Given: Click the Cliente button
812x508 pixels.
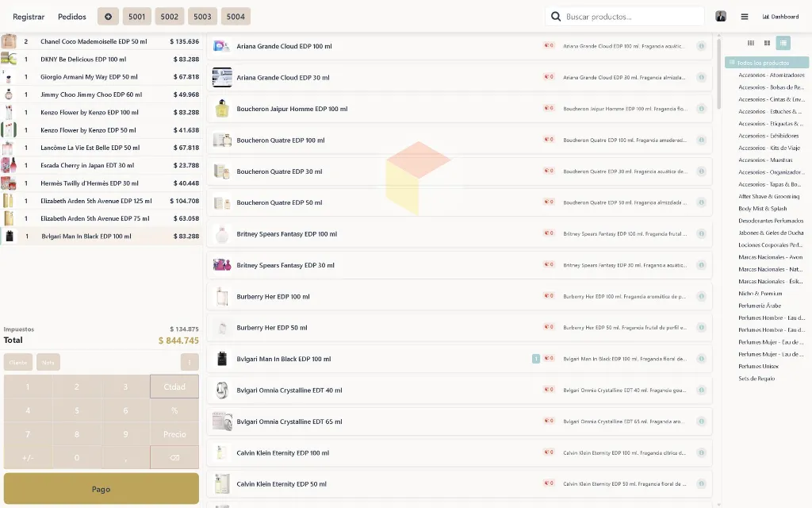Looking at the screenshot, I should [x=18, y=362].
